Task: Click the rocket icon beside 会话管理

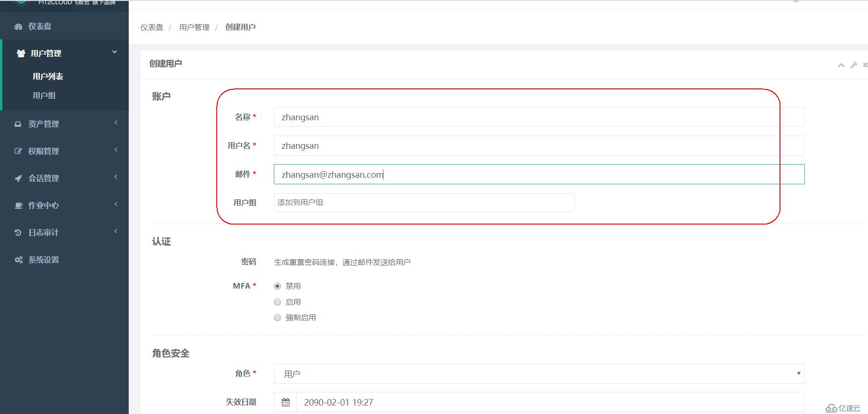Action: point(18,178)
